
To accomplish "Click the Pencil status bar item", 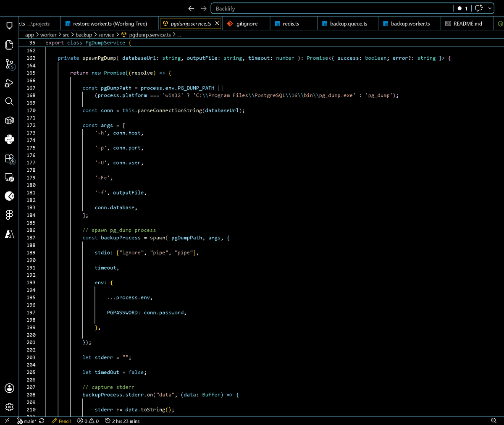I will (61, 421).
